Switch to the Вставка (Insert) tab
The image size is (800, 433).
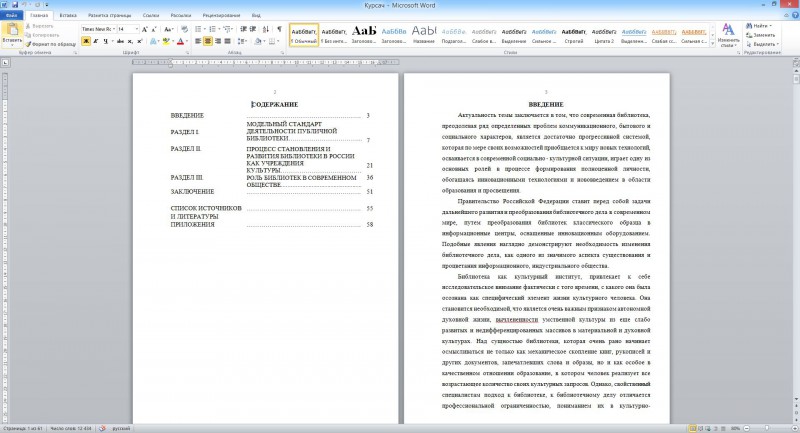[68, 15]
